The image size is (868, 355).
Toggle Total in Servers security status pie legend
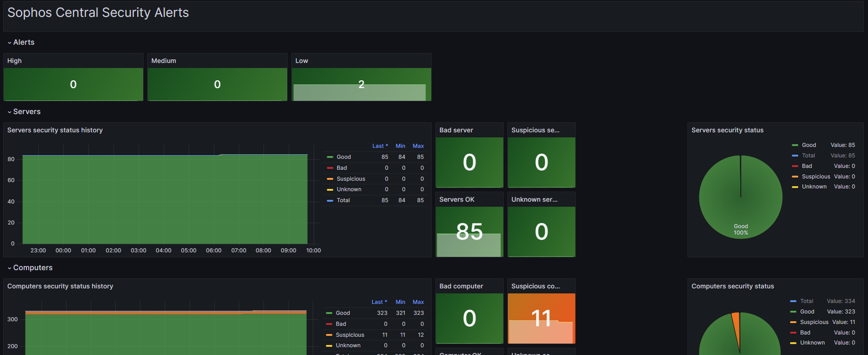(808, 156)
